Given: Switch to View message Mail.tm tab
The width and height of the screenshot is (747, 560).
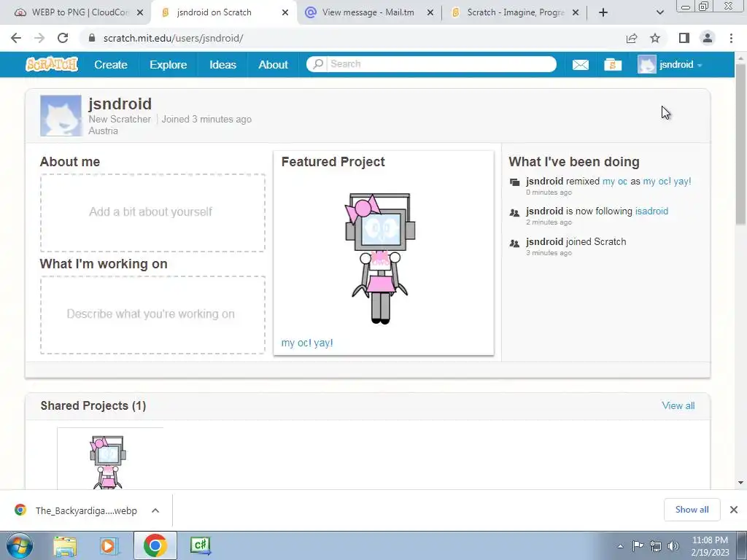Looking at the screenshot, I should coord(367,12).
